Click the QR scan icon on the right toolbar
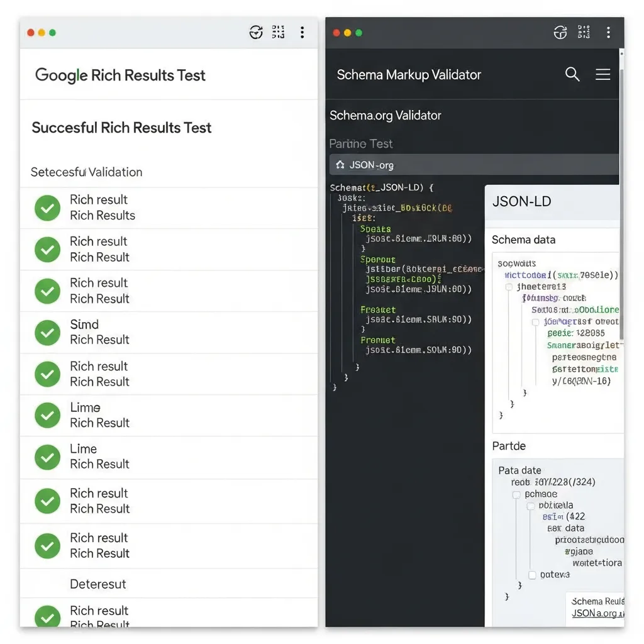Screen dimensions: 644x644 click(584, 32)
